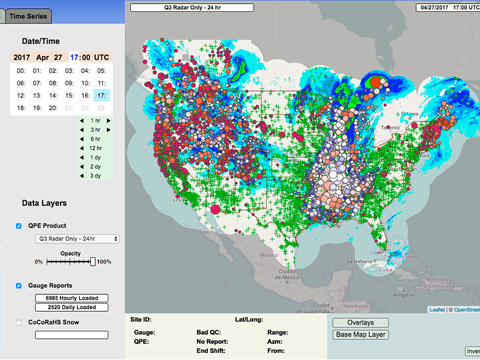Step forward 1 hr with the right arrow
The image size is (480, 360).
[x=108, y=121]
